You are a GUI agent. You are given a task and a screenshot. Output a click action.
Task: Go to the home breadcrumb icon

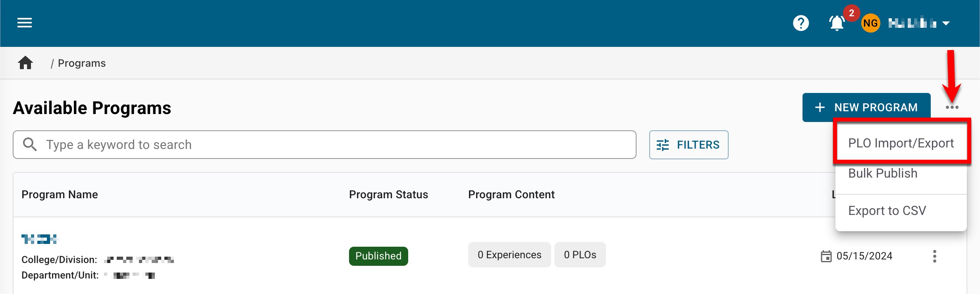25,63
